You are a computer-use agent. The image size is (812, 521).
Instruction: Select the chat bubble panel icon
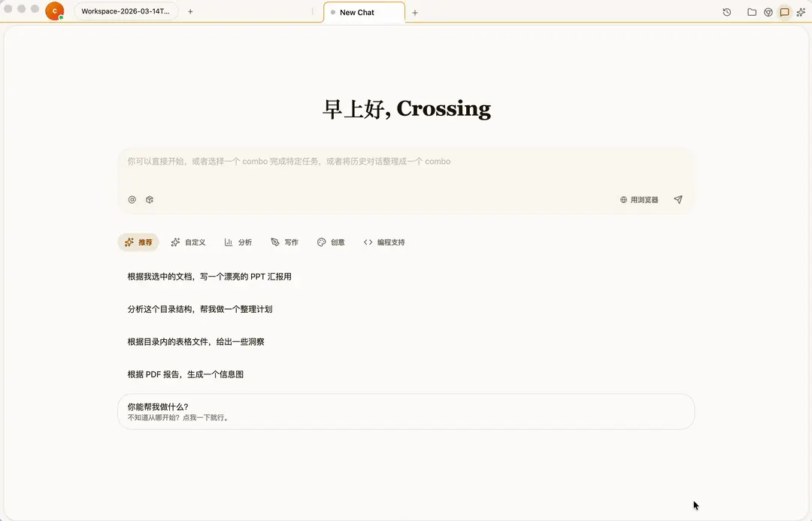point(785,12)
